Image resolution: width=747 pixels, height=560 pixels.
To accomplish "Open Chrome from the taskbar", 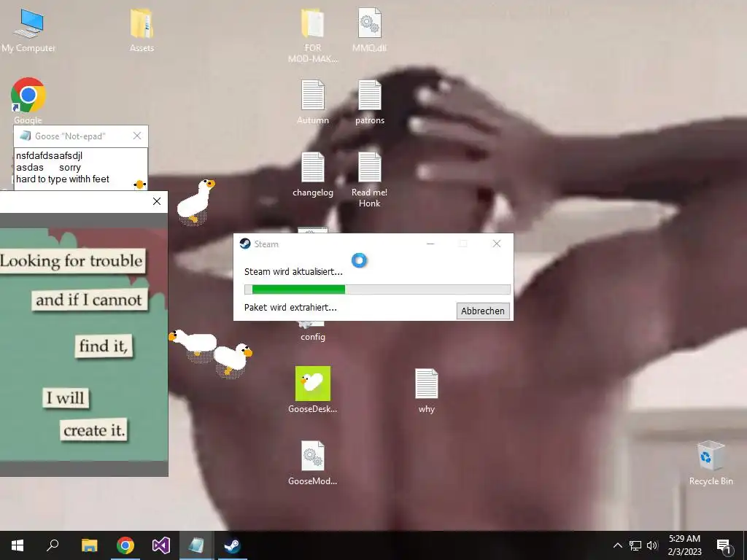I will [x=125, y=545].
